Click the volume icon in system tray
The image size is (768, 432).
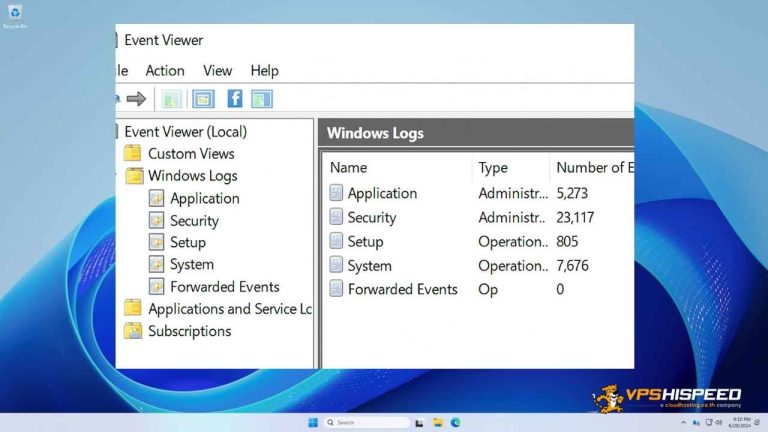pos(719,422)
